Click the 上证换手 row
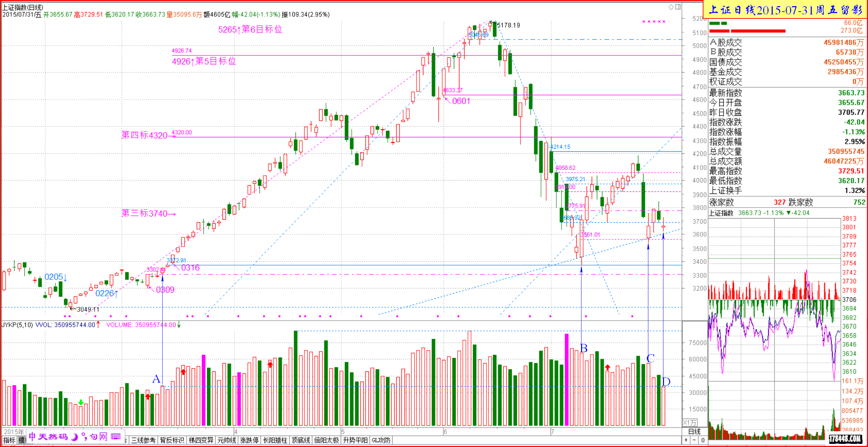This screenshot has height=447, width=868. coord(786,190)
